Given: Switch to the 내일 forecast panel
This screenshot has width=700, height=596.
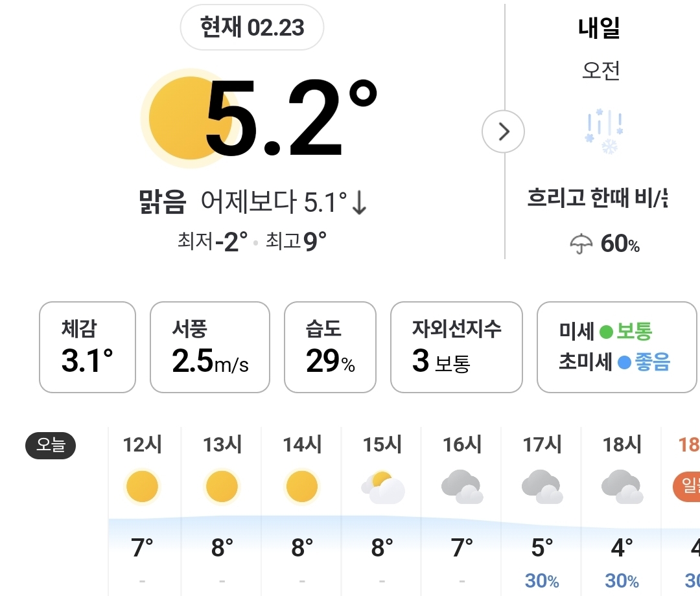Looking at the screenshot, I should click(600, 29).
